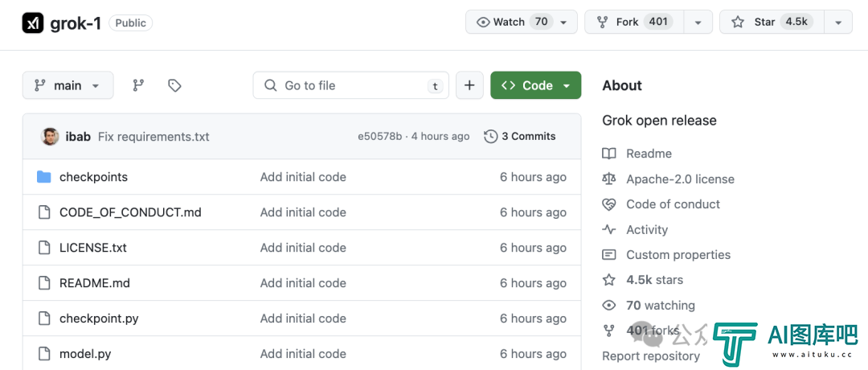Click the eye icon beside 70 watching
Viewport: 868px width, 370px height.
pyautogui.click(x=609, y=305)
